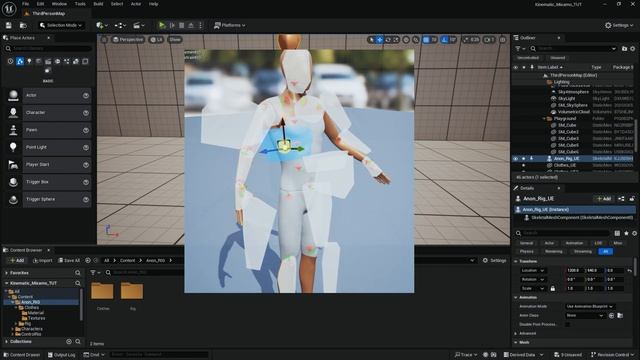Viewport: 640px width, 360px height.
Task: Activate the Rotate tool in viewport
Action: pos(388,40)
